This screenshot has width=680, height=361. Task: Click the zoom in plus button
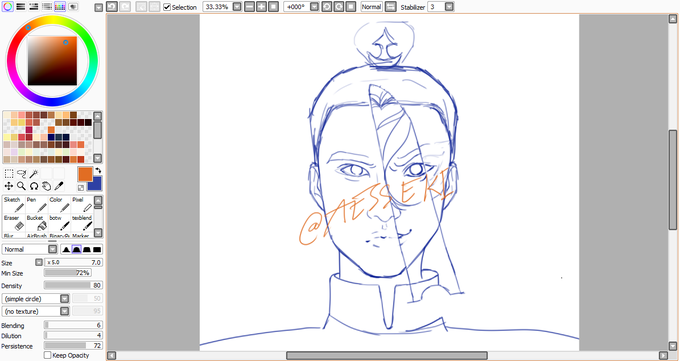pos(261,7)
